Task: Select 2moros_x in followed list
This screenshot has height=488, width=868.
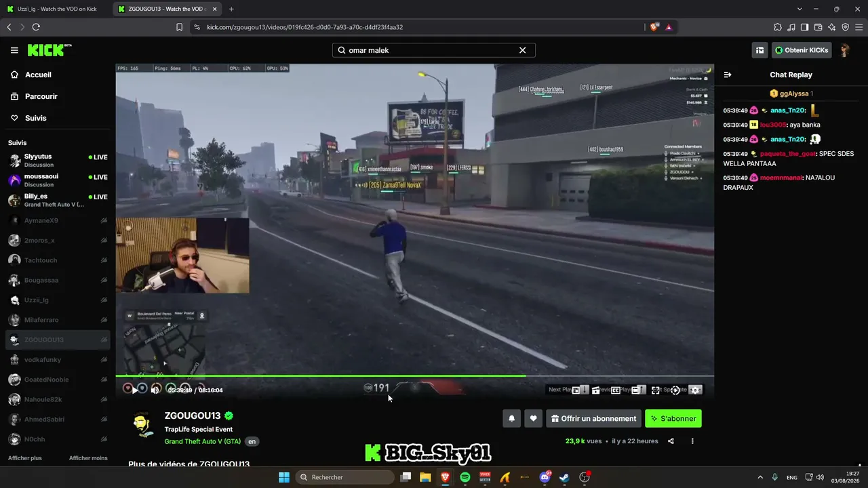Action: [58, 240]
